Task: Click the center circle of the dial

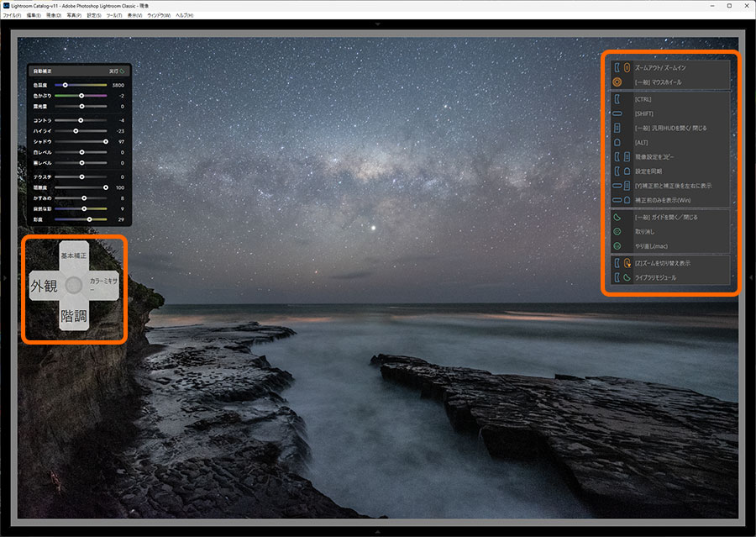Action: point(74,286)
